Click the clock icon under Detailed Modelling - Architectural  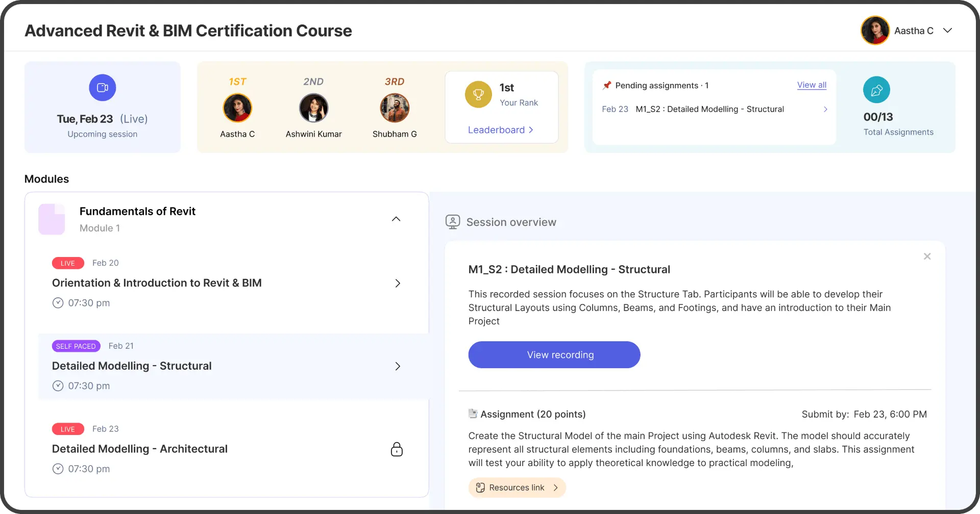[x=58, y=469]
